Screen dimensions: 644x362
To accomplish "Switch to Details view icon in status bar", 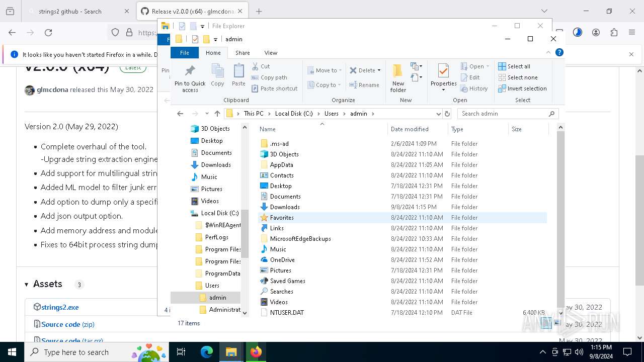I will tap(546, 323).
